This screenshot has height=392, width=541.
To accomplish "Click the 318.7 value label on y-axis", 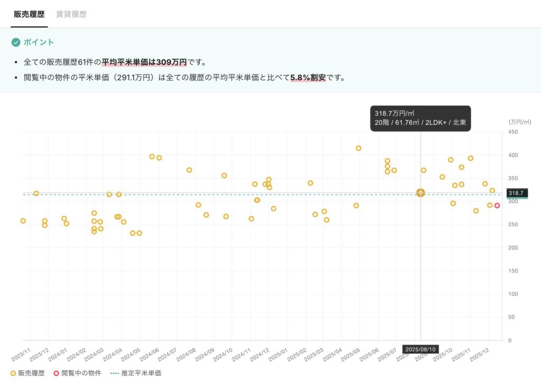I will coord(517,193).
